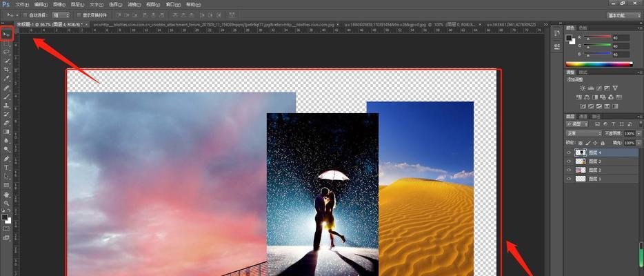
Task: Add a Curves adjustment layer
Action: pos(598,88)
